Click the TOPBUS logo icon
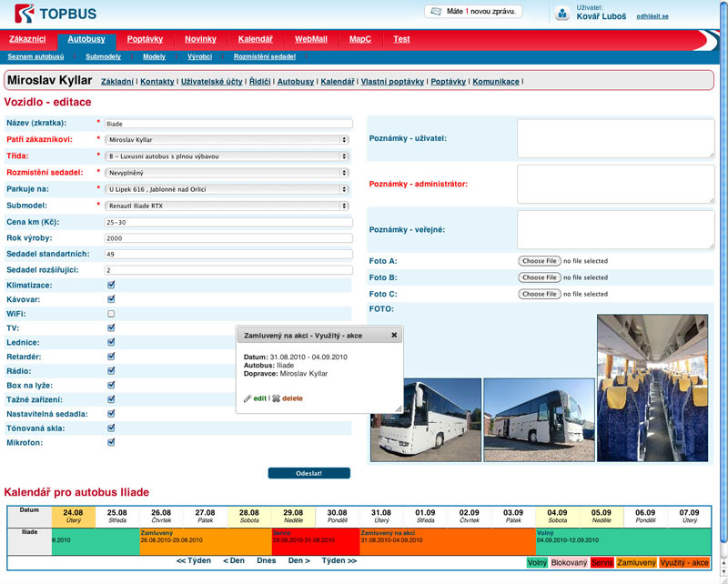This screenshot has height=584, width=728. tap(25, 13)
